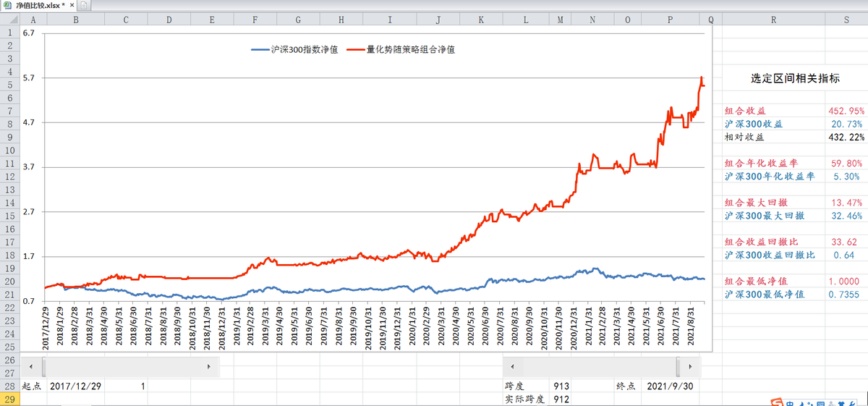The height and width of the screenshot is (406, 868).
Task: Click the 沪深300收益 label
Action: 755,124
